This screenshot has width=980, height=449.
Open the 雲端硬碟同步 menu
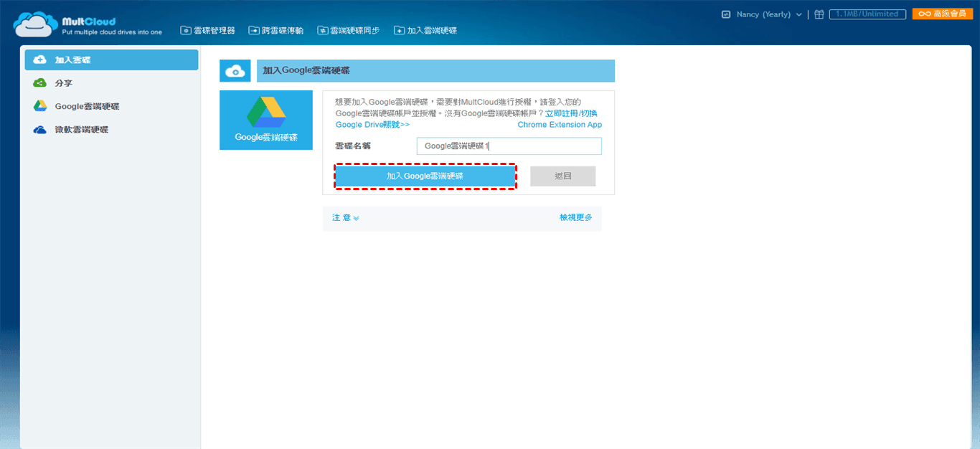tap(349, 30)
